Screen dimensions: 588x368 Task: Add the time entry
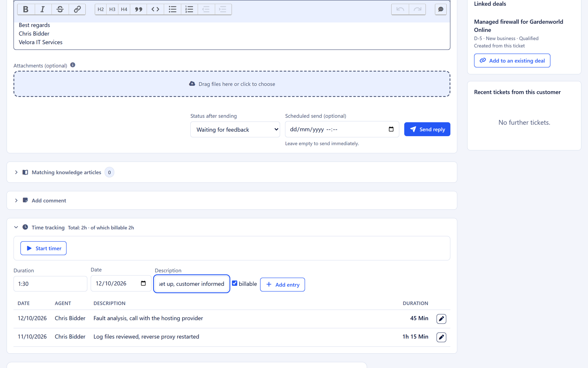pyautogui.click(x=283, y=285)
